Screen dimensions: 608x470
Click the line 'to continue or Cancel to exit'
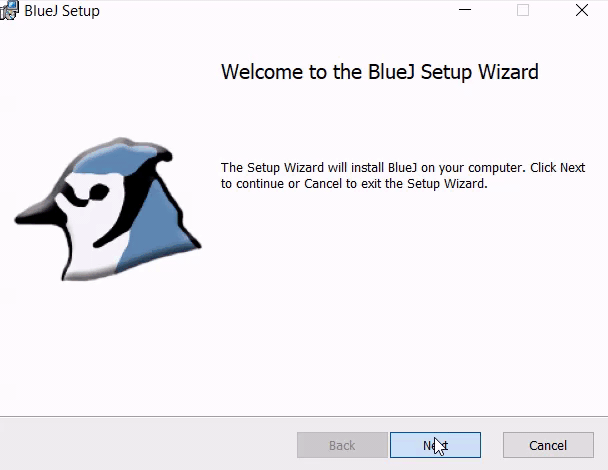353,184
